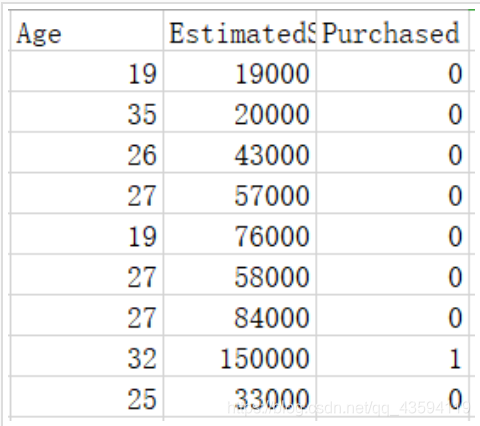Select Purchased 0 in the 84000 row
This screenshot has width=480, height=426.
[x=393, y=315]
